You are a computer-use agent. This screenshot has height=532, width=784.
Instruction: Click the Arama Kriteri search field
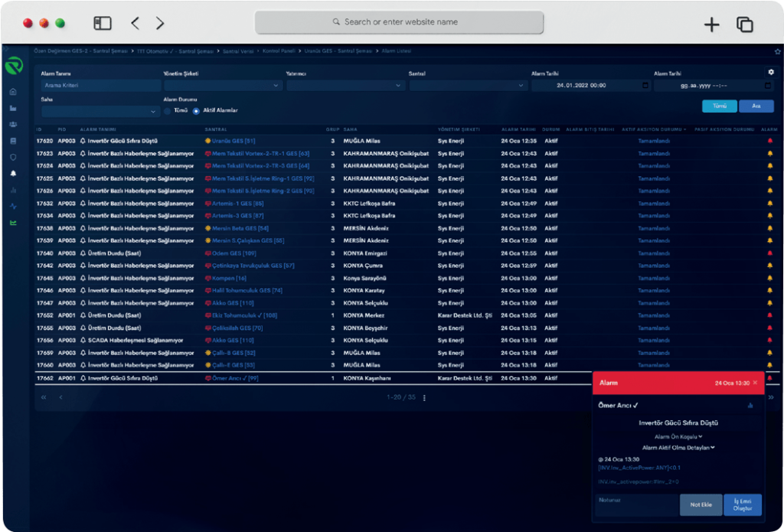(100, 86)
